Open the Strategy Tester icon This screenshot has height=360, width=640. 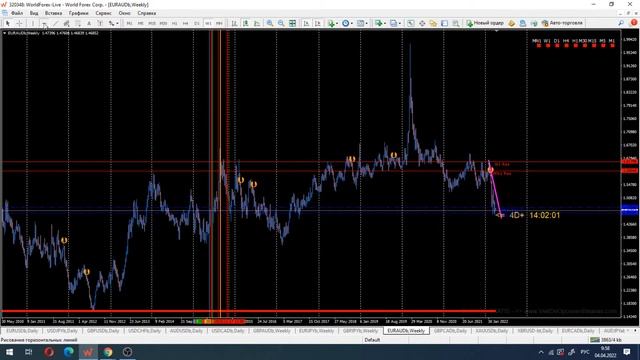(x=456, y=23)
